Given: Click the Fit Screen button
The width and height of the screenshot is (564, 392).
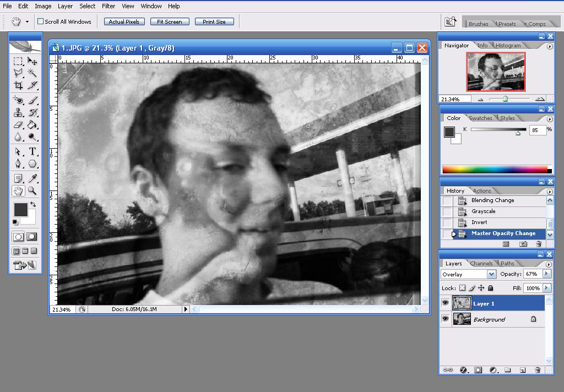Looking at the screenshot, I should point(169,21).
